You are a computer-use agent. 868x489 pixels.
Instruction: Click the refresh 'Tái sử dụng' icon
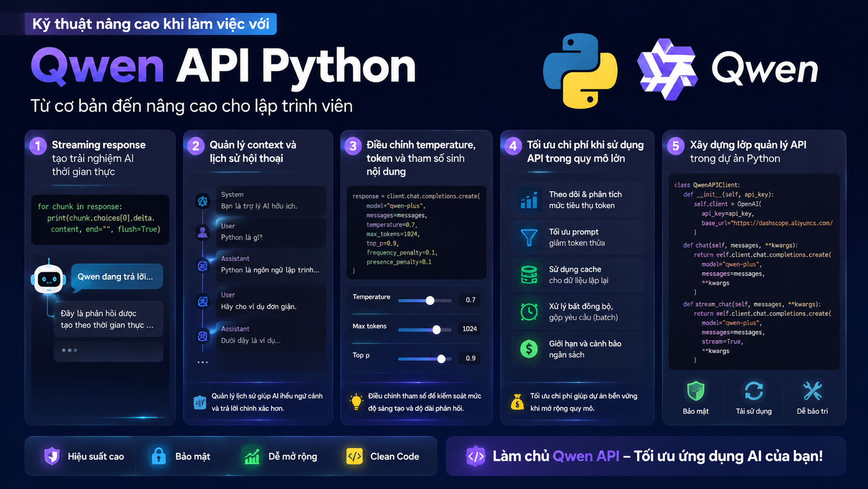pos(754,391)
